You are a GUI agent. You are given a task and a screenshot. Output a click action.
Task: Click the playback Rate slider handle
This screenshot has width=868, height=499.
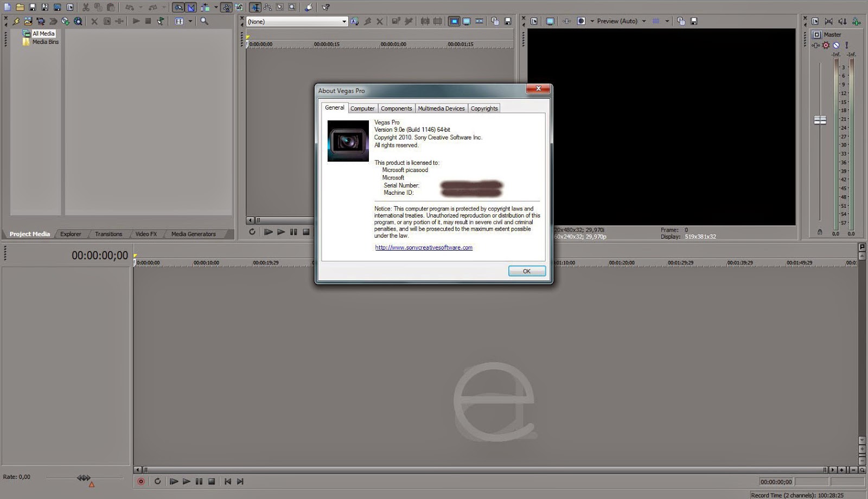coord(84,478)
